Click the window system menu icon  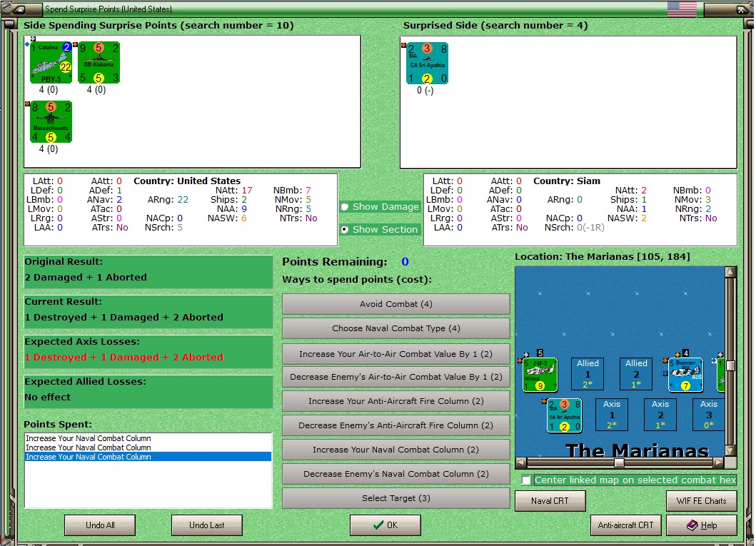point(19,9)
